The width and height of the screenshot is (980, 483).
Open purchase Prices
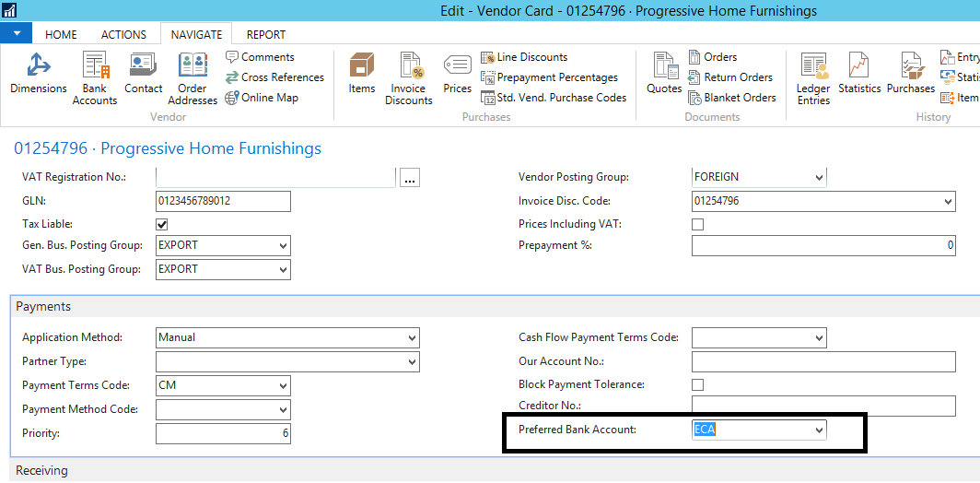(x=458, y=75)
